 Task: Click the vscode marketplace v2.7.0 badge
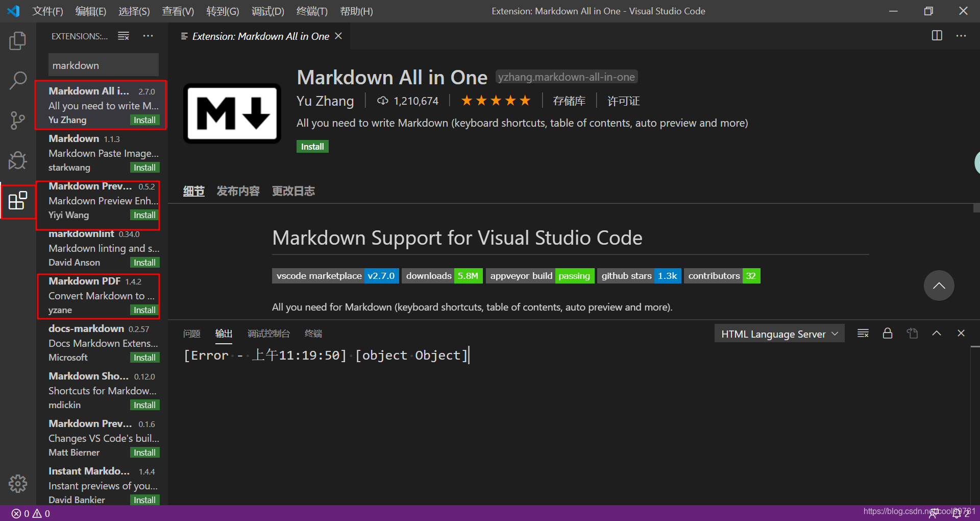[x=335, y=276]
